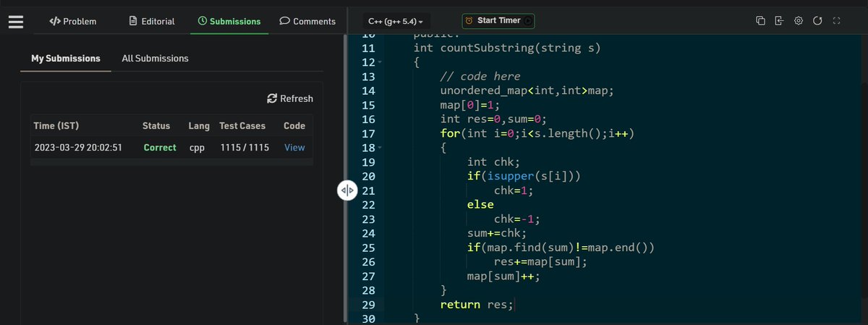Click code line unordered_map<int,int>map;
The image size is (868, 325).
(x=528, y=91)
